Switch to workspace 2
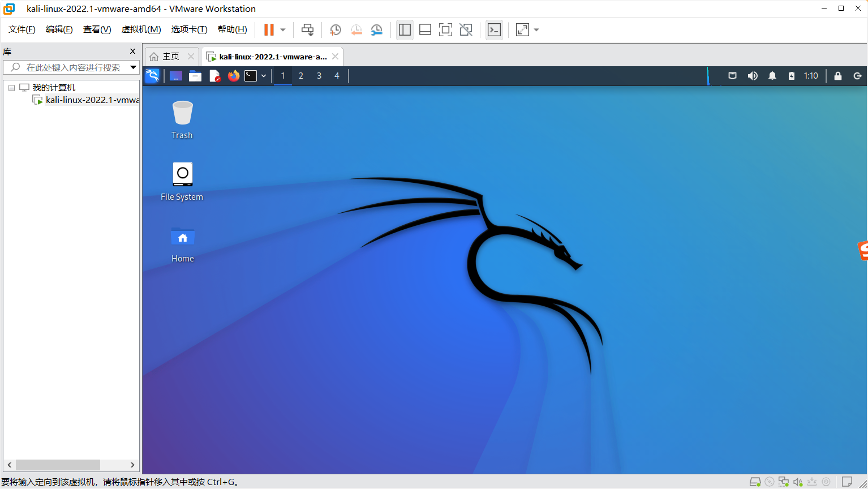The height and width of the screenshot is (489, 868). 301,76
